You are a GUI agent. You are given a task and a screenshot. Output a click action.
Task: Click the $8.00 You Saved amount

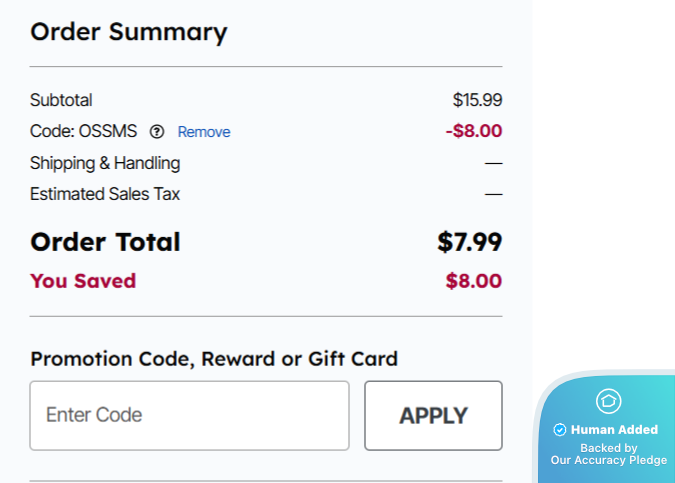point(473,281)
